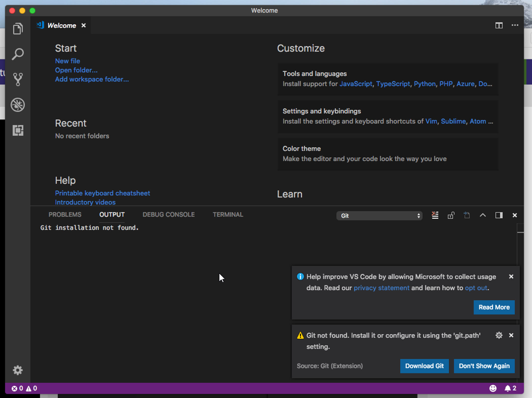Install Vim keybindings
The image size is (532, 398).
pyautogui.click(x=431, y=121)
